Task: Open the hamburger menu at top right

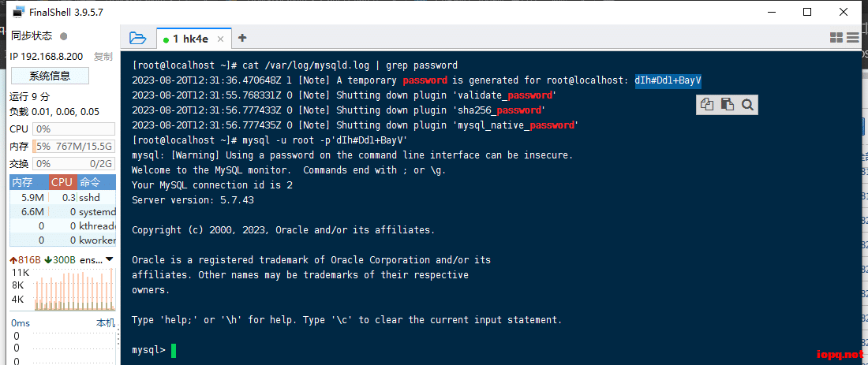Action: pyautogui.click(x=854, y=37)
